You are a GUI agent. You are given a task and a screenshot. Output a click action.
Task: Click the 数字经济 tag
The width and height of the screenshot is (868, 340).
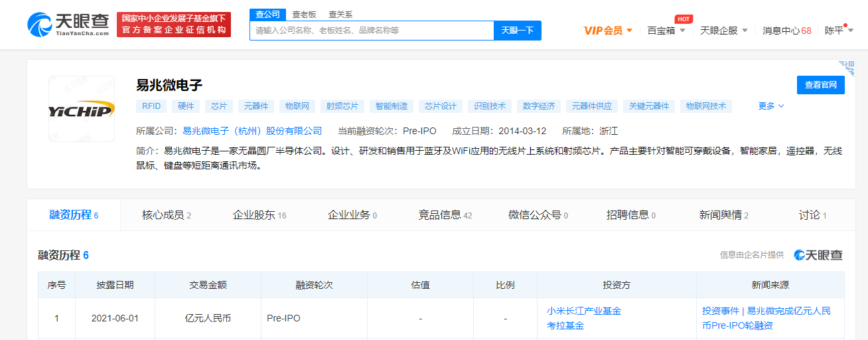(x=539, y=106)
